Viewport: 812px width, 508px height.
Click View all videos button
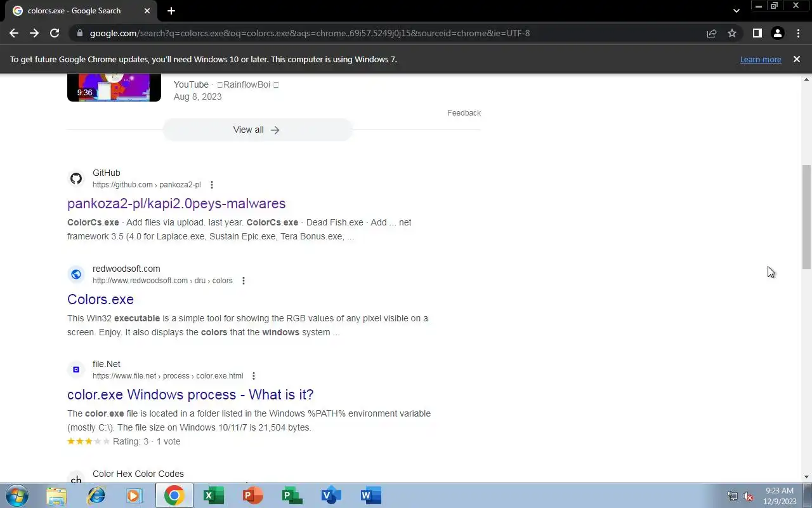(x=257, y=130)
